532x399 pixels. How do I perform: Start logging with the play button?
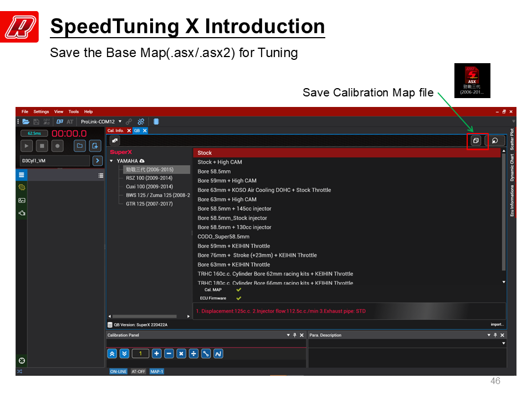pos(27,146)
